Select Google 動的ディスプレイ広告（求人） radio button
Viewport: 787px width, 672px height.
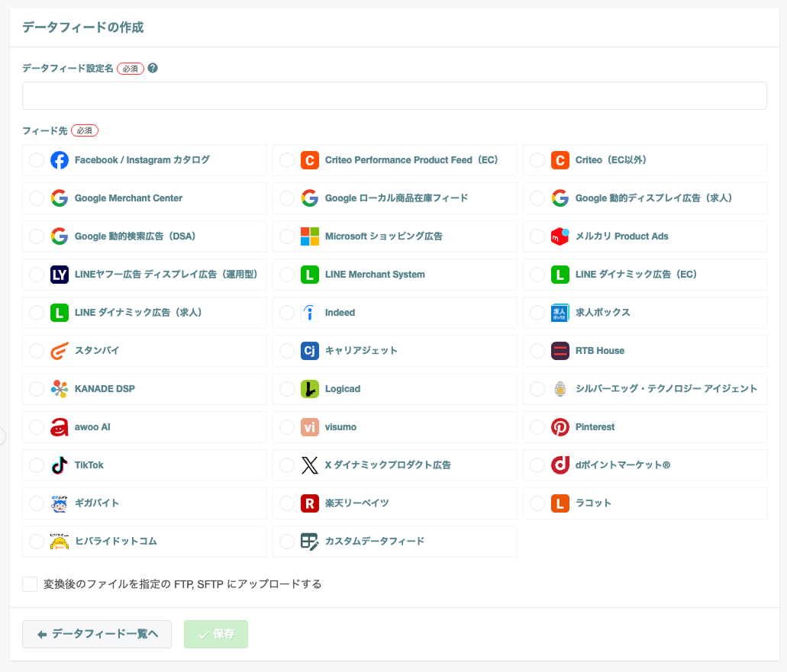click(537, 198)
